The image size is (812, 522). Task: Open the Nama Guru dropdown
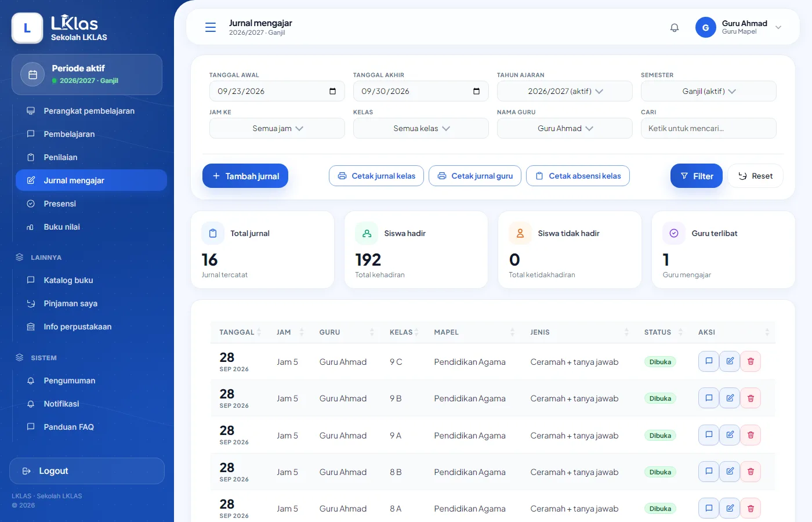click(x=564, y=128)
